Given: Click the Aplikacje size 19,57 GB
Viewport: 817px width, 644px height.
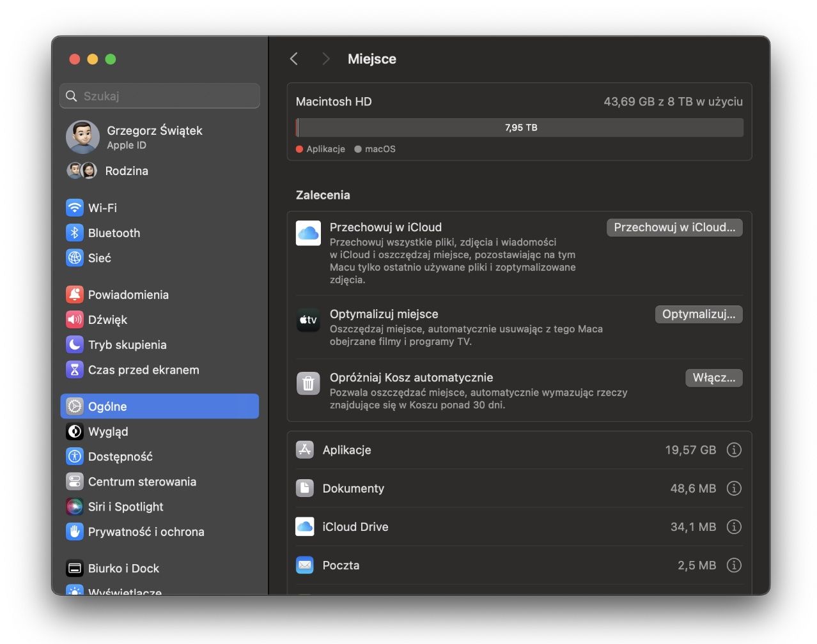Looking at the screenshot, I should [x=690, y=450].
